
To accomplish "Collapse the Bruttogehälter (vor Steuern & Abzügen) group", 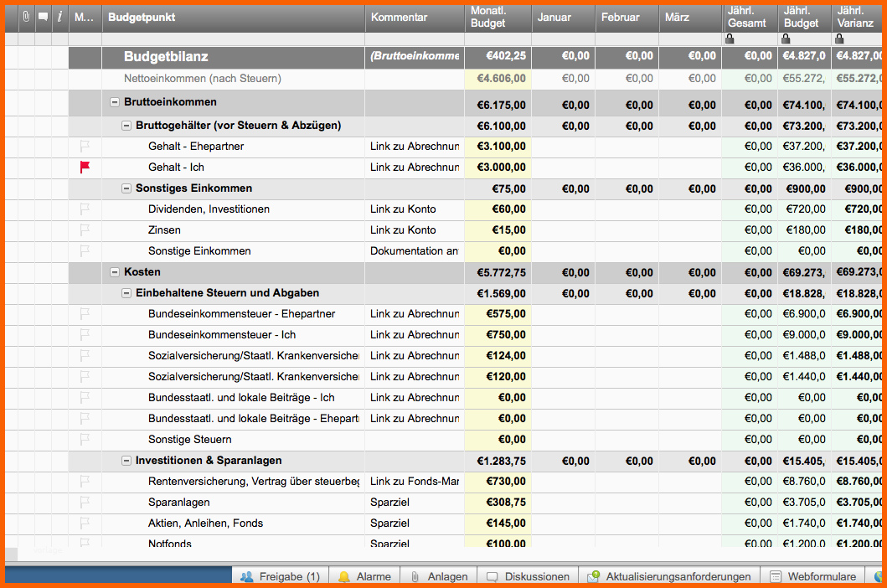I will 126,126.
